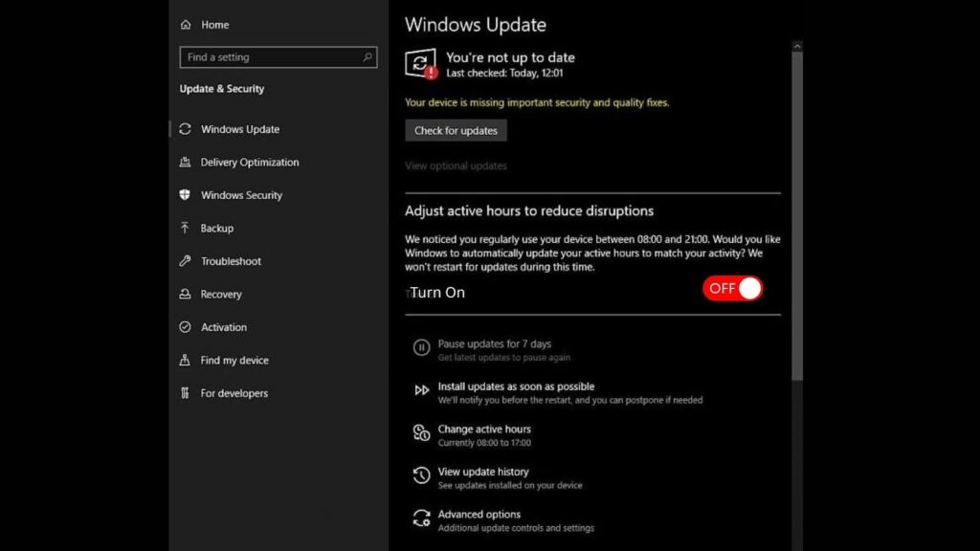
Task: Click the scrollbar up arrow
Action: [797, 46]
